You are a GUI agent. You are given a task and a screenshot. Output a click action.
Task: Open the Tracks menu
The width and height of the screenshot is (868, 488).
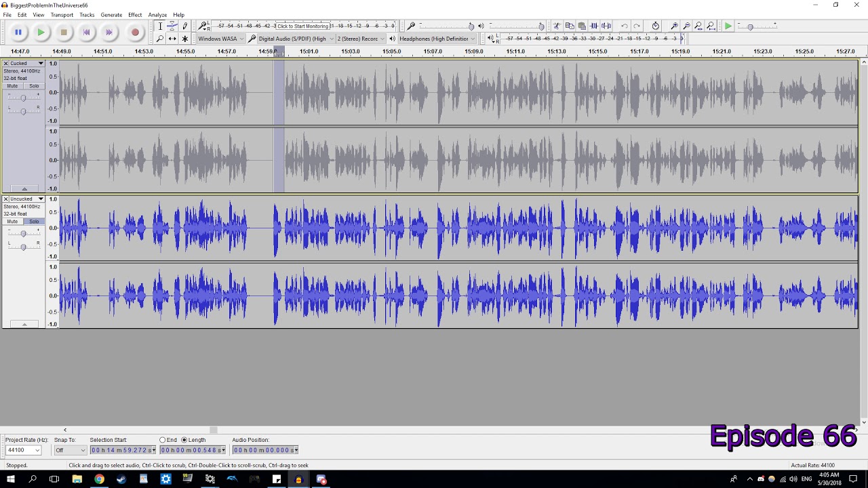87,15
